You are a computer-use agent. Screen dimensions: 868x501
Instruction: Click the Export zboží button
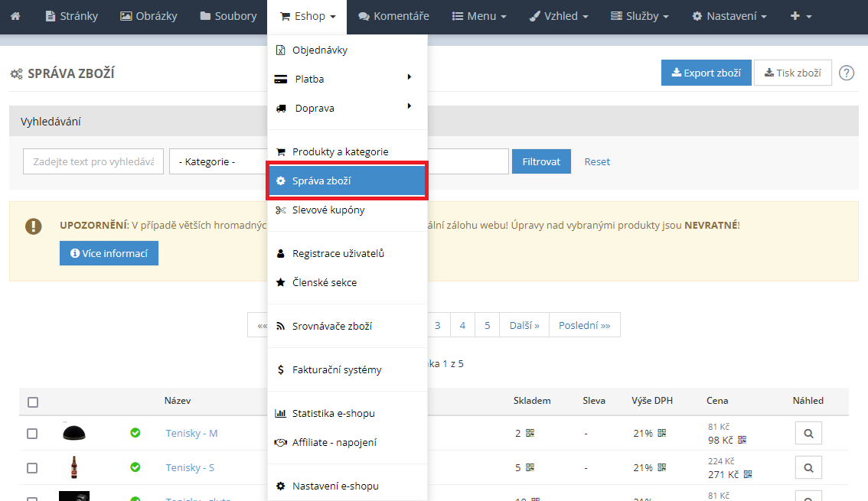pos(706,73)
